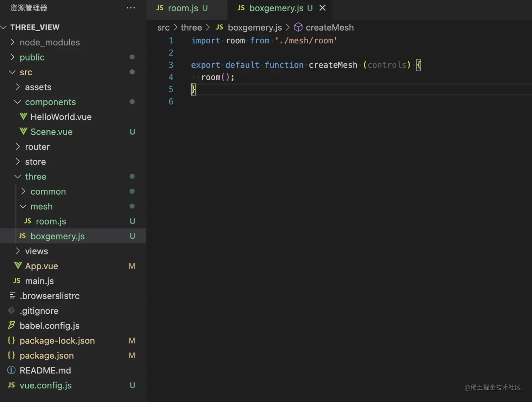Place cursor on './mesh/room' import string
The width and height of the screenshot is (532, 402).
[306, 40]
